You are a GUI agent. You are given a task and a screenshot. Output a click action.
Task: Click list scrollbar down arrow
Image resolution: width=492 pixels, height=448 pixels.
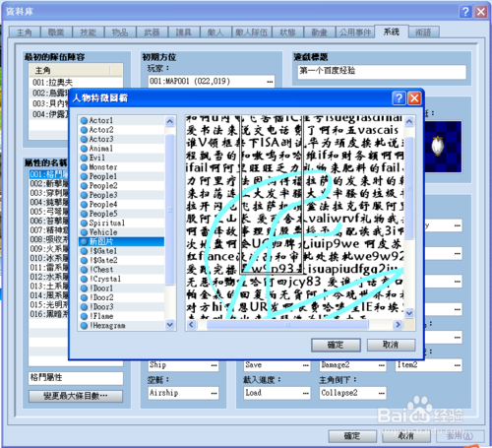(170, 325)
